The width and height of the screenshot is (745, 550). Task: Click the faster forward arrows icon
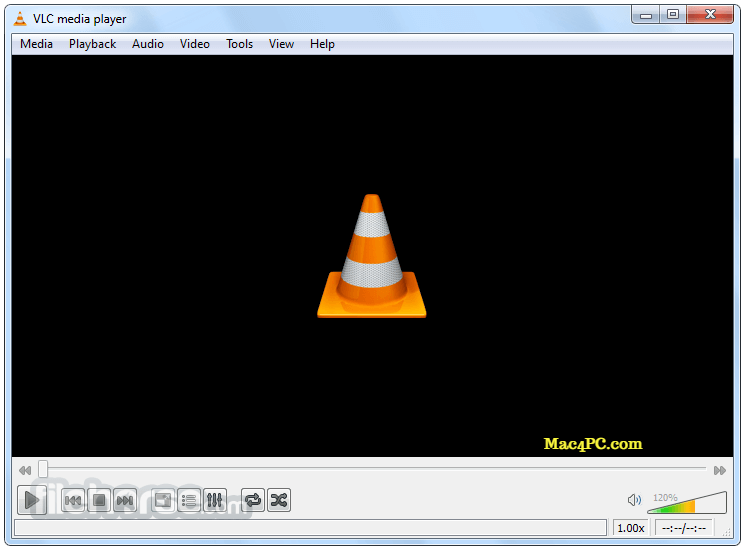(720, 470)
